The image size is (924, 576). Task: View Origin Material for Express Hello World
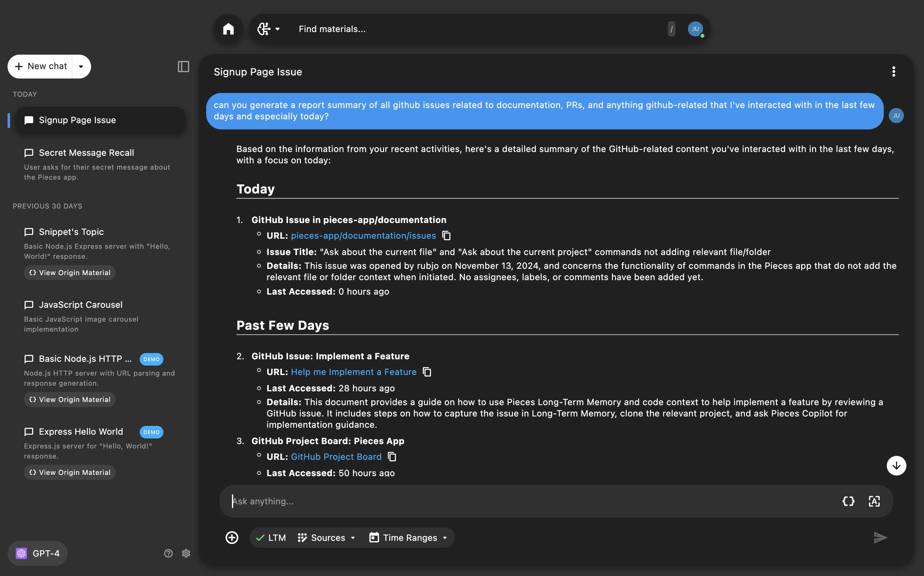click(70, 472)
